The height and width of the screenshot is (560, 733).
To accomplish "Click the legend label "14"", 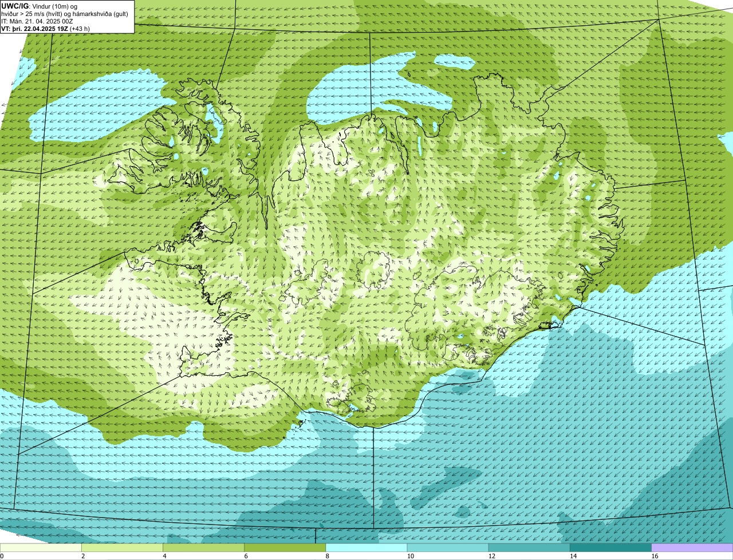I will pyautogui.click(x=573, y=556).
